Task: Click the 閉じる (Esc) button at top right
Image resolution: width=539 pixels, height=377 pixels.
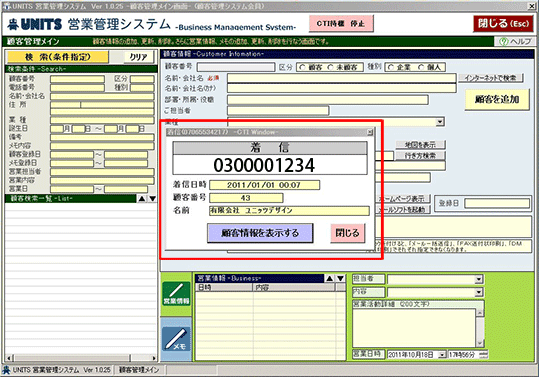Action: click(x=503, y=24)
